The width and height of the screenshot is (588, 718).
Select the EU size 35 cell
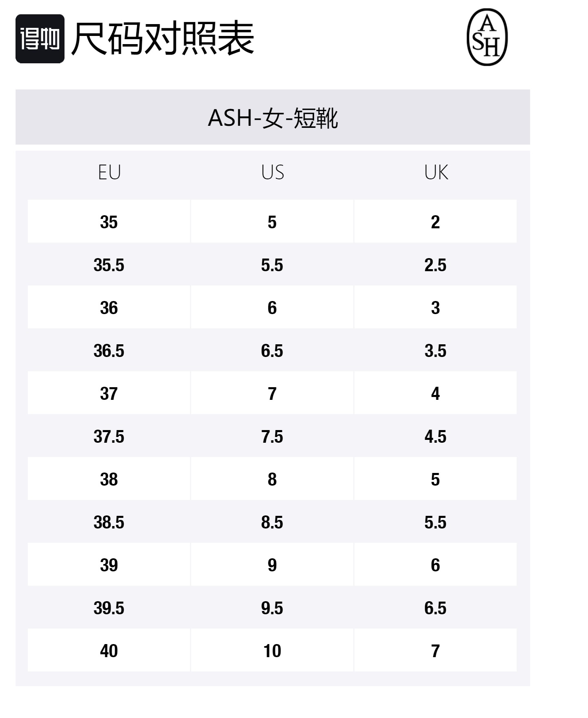pos(109,222)
